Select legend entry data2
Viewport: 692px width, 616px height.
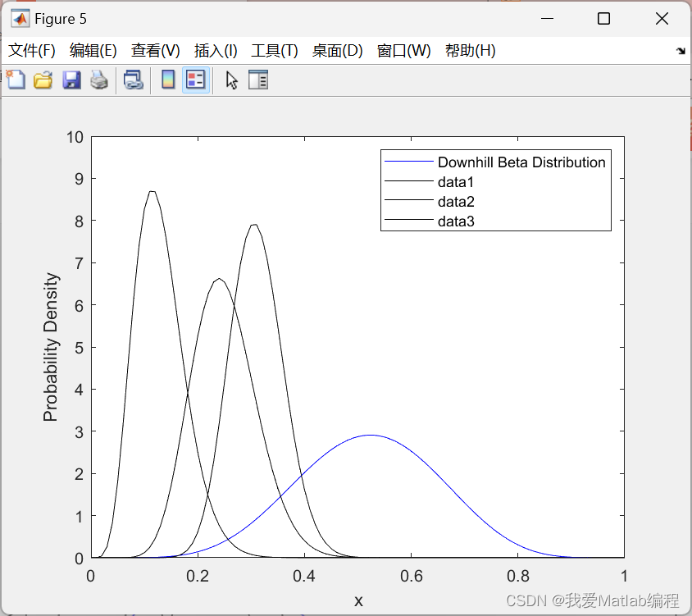[x=456, y=201]
